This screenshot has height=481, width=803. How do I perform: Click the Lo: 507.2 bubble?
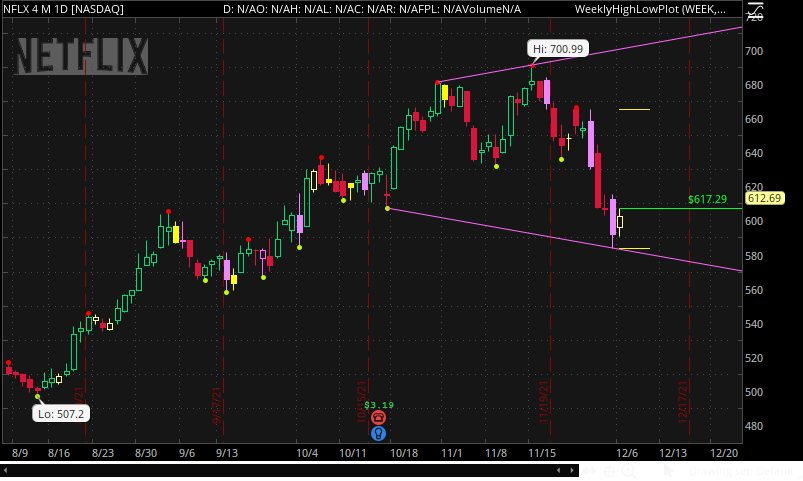point(61,414)
